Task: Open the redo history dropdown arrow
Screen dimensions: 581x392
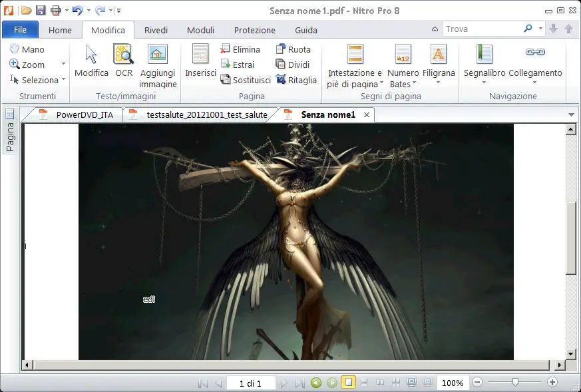Action: coord(110,11)
